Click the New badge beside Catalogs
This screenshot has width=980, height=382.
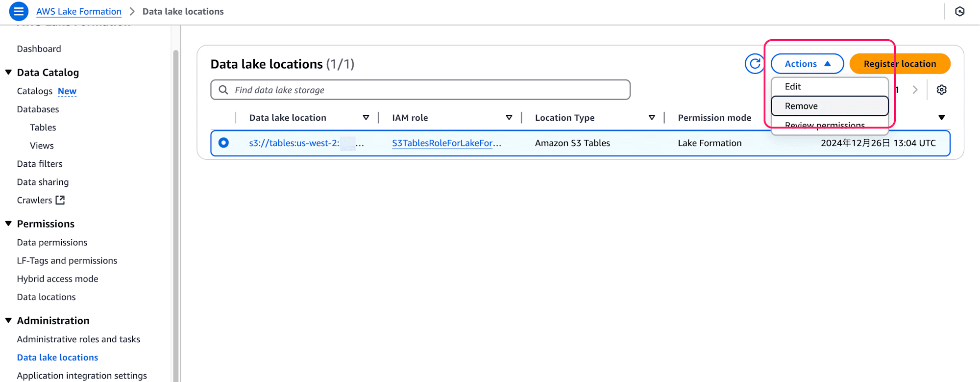[x=67, y=91]
